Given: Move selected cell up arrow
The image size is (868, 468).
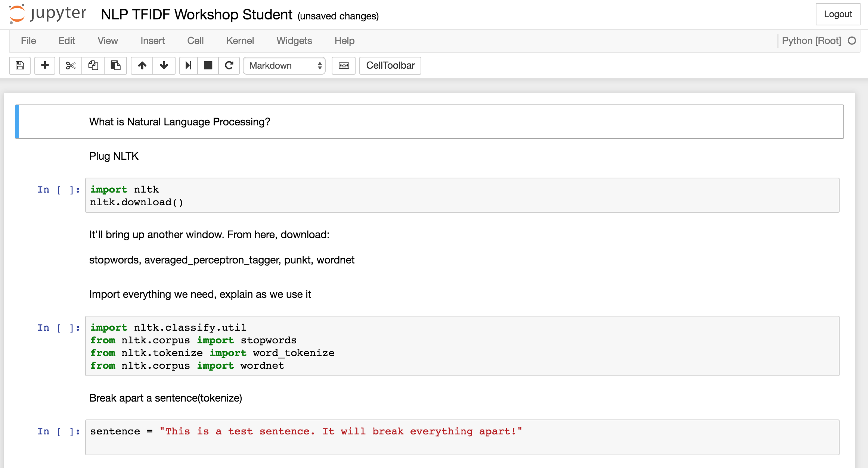Looking at the screenshot, I should pos(142,66).
